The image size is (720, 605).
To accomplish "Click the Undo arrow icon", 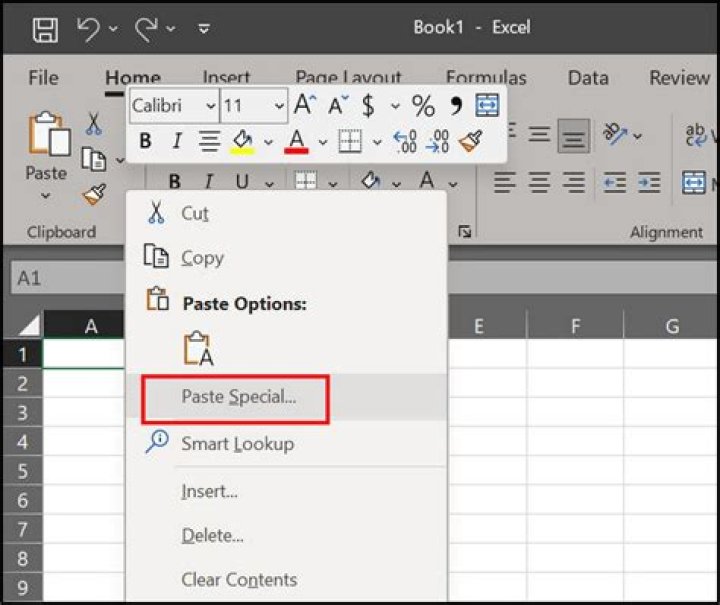I will click(x=88, y=29).
